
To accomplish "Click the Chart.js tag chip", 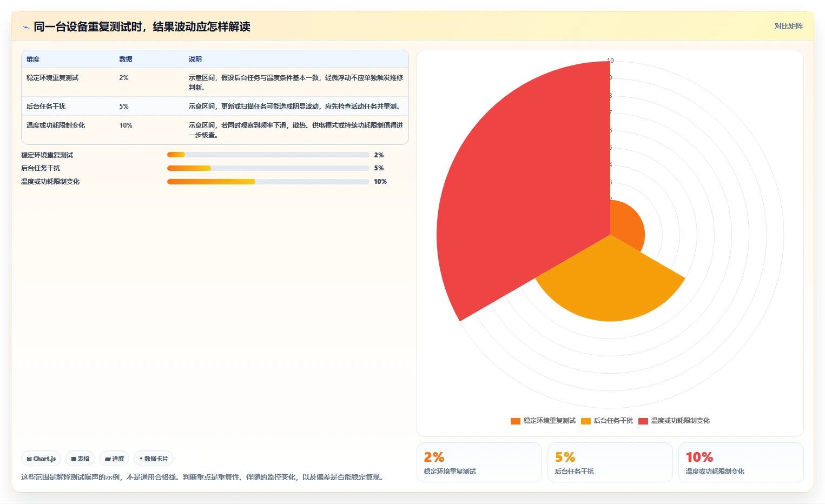I will [41, 459].
